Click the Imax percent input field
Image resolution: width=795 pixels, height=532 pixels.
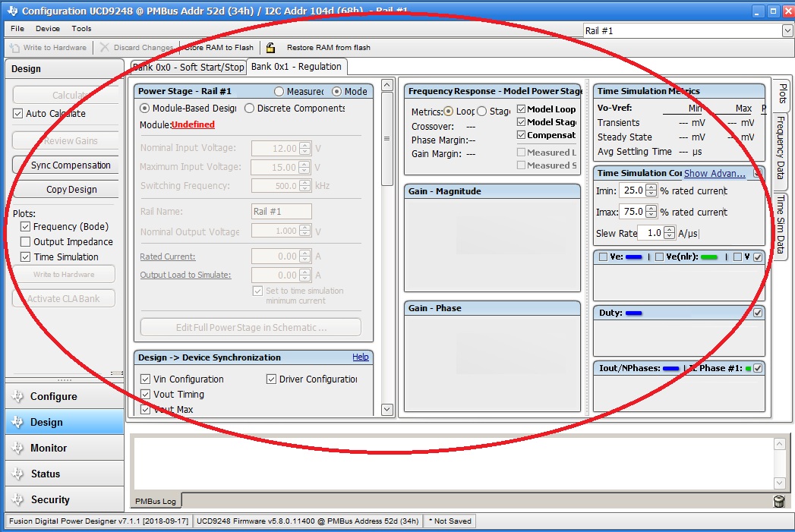[633, 211]
